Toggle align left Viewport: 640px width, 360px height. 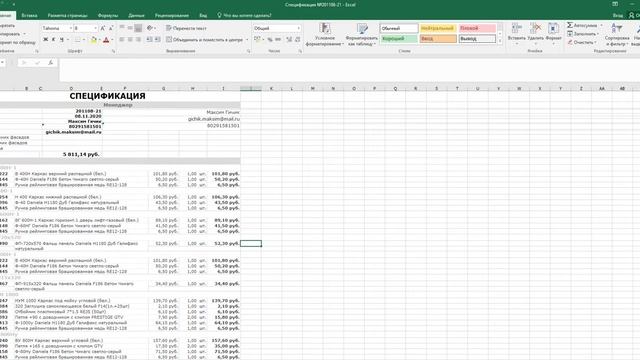click(x=122, y=40)
